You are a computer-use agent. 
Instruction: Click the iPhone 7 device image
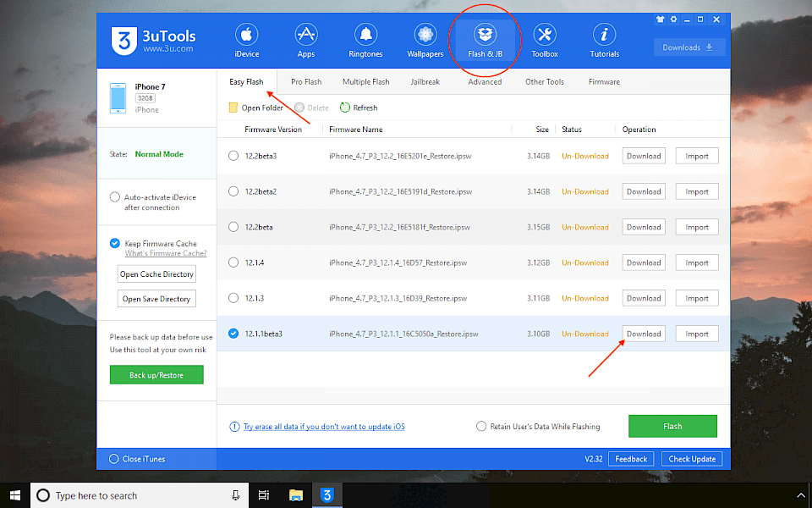pyautogui.click(x=118, y=98)
